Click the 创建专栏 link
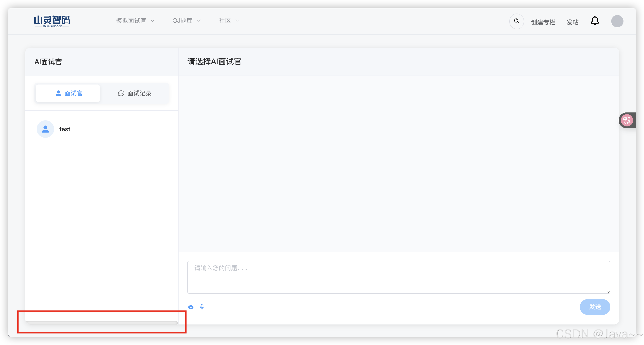 (x=543, y=22)
